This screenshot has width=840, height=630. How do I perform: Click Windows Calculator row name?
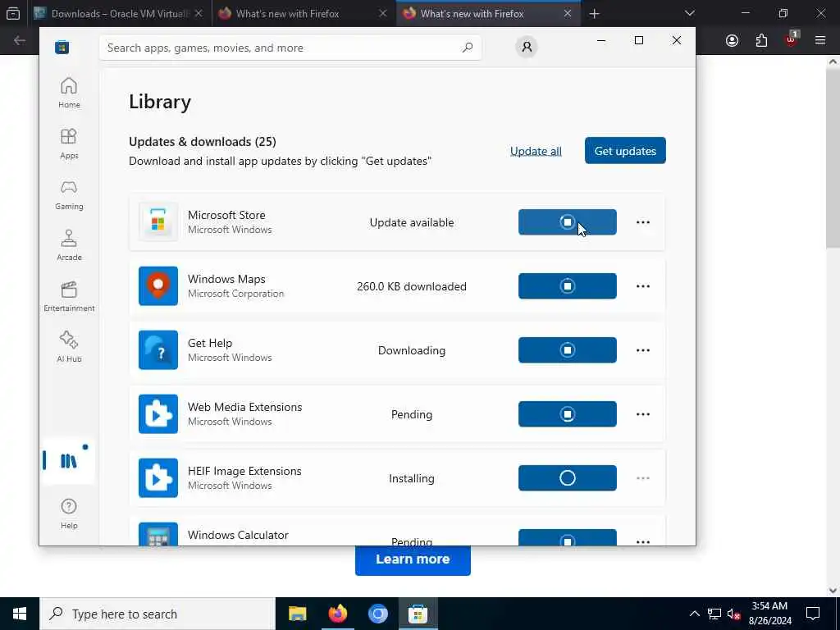tap(238, 535)
